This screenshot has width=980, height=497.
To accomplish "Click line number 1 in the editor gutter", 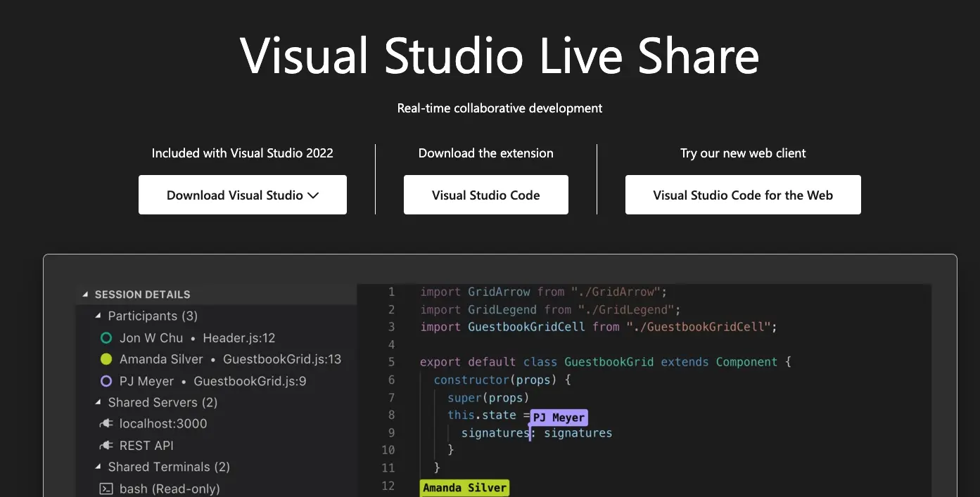I will (x=391, y=292).
